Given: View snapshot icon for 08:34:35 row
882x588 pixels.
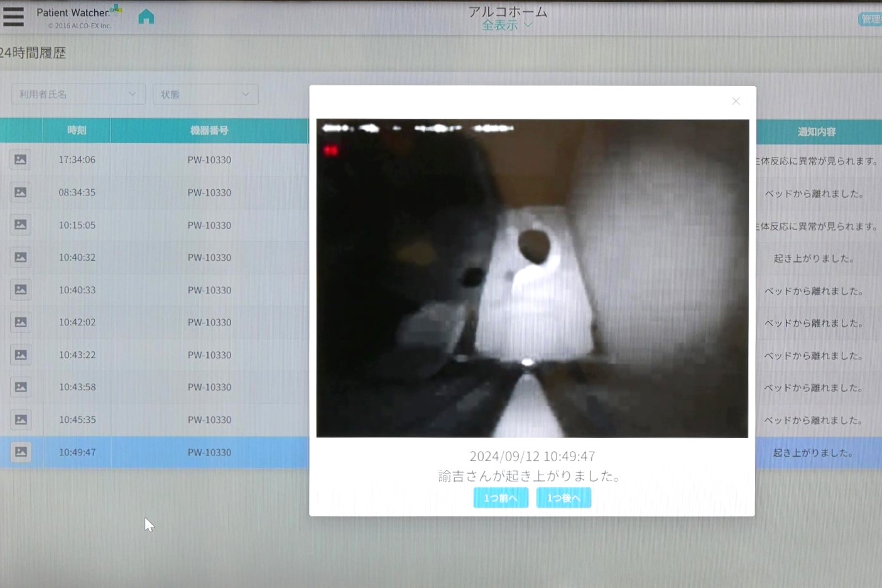Looking at the screenshot, I should (x=21, y=192).
